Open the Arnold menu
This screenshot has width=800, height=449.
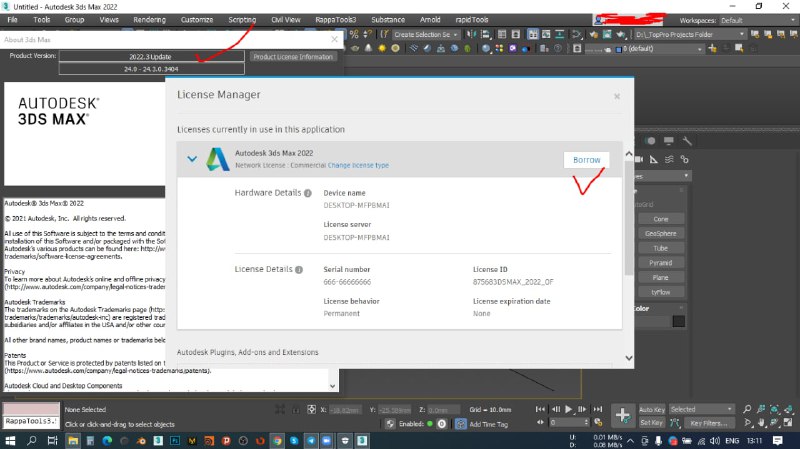coord(430,19)
